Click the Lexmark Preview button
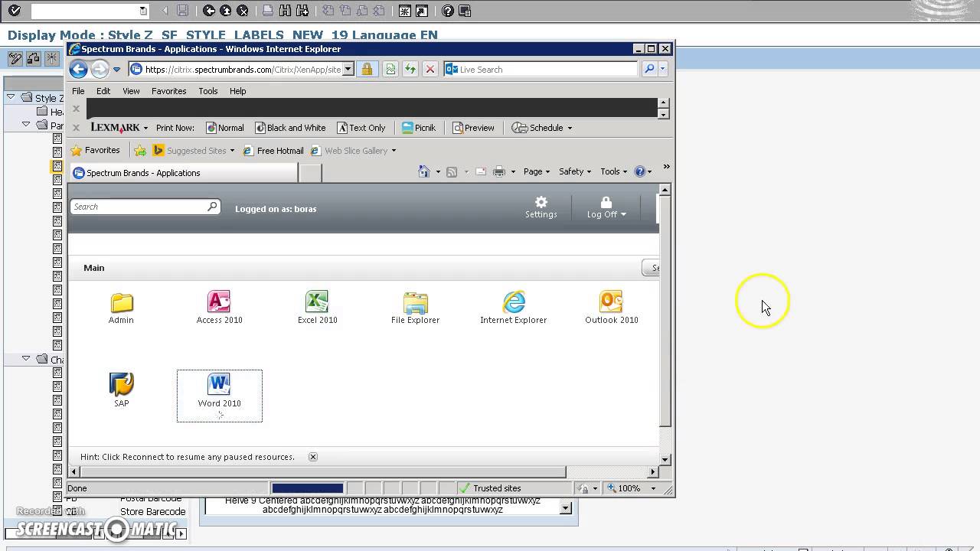 pyautogui.click(x=473, y=128)
